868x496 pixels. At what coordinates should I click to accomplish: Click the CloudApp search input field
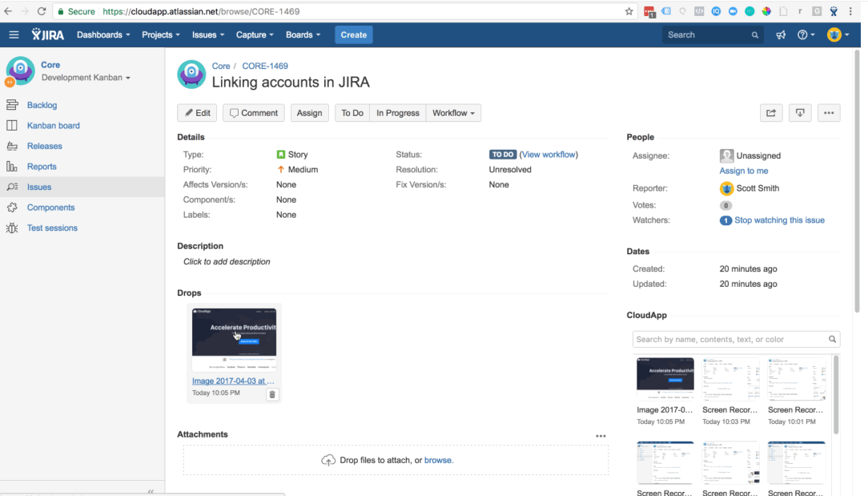[x=736, y=339]
